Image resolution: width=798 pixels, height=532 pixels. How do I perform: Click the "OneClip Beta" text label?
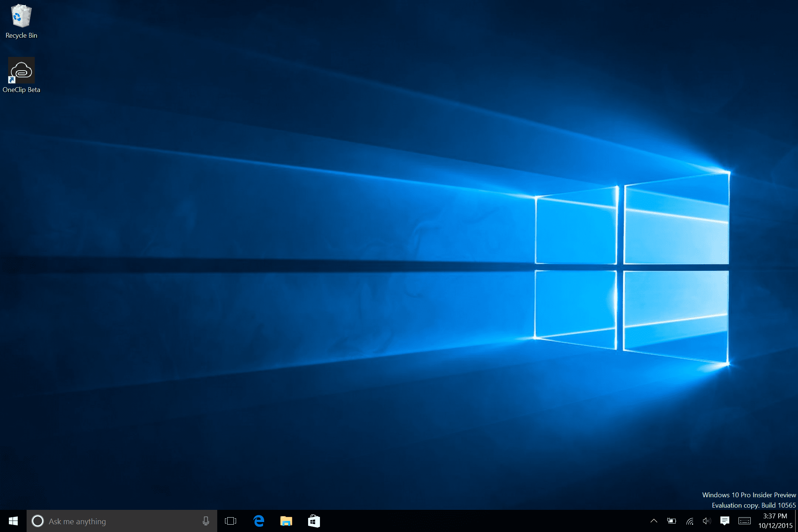click(x=21, y=90)
